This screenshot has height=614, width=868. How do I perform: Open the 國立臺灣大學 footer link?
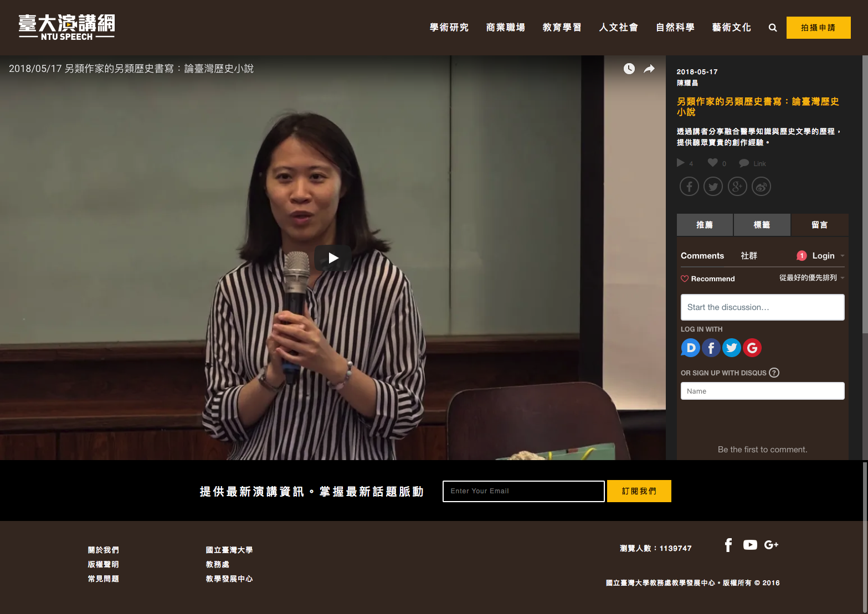[x=229, y=550]
